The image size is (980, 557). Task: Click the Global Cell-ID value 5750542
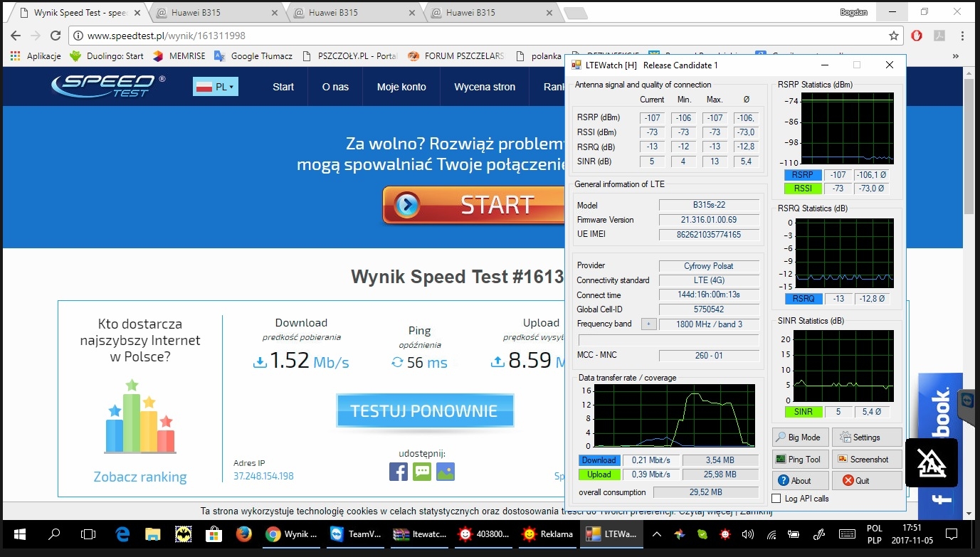click(x=709, y=309)
